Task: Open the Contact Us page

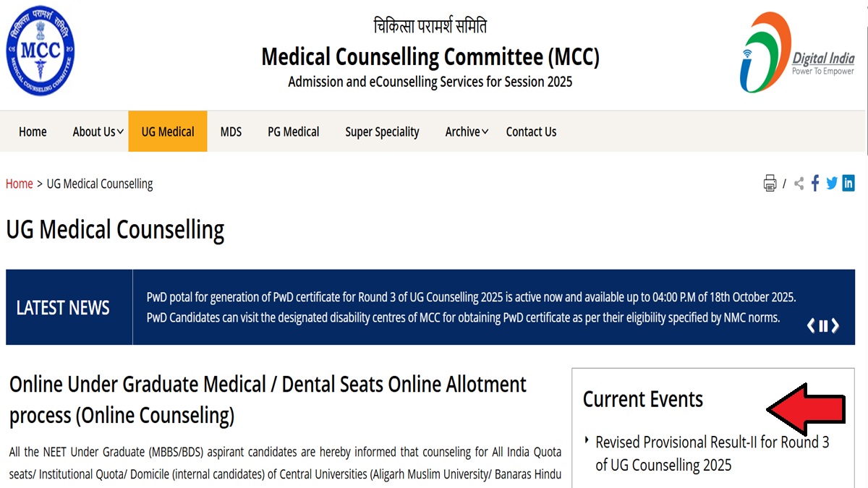Action: tap(531, 132)
